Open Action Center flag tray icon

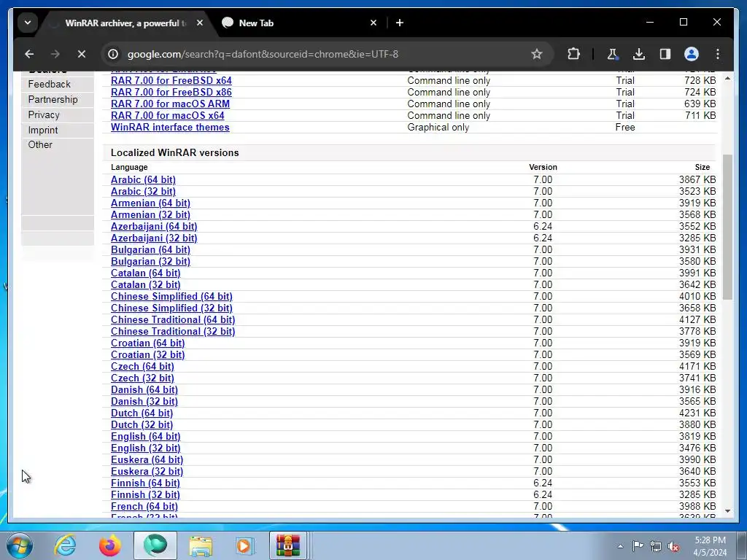(638, 546)
